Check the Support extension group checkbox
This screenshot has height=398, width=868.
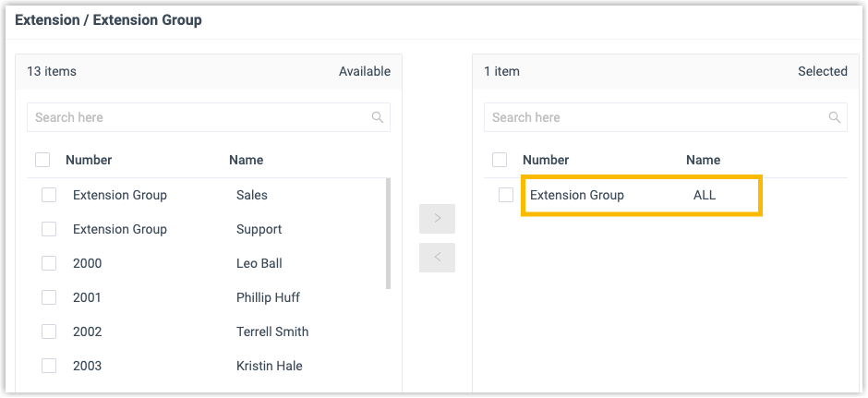coord(49,229)
